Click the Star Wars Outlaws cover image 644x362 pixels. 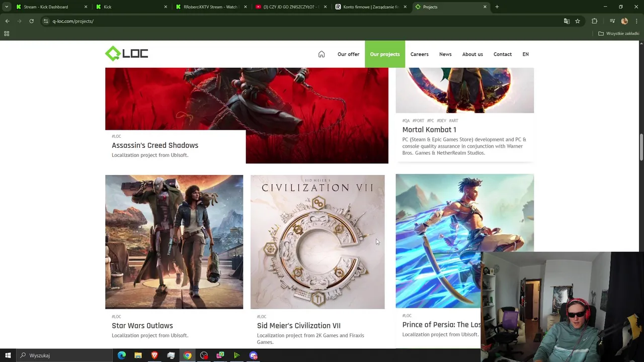tap(174, 242)
